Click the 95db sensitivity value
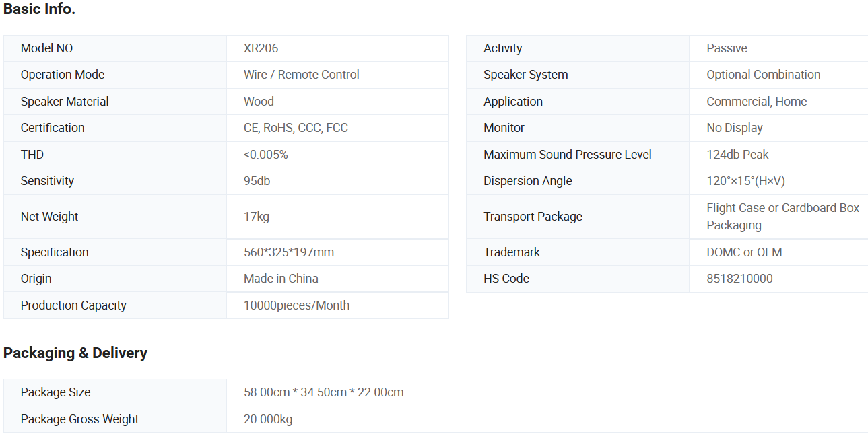 257,181
